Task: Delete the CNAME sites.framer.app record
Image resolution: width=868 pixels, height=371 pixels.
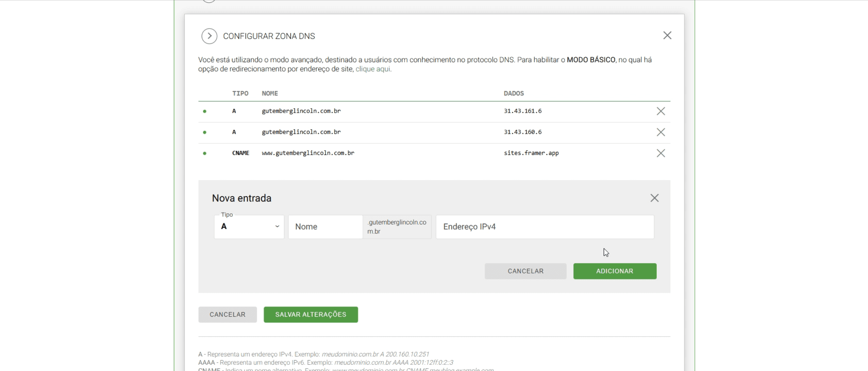Action: (x=661, y=153)
